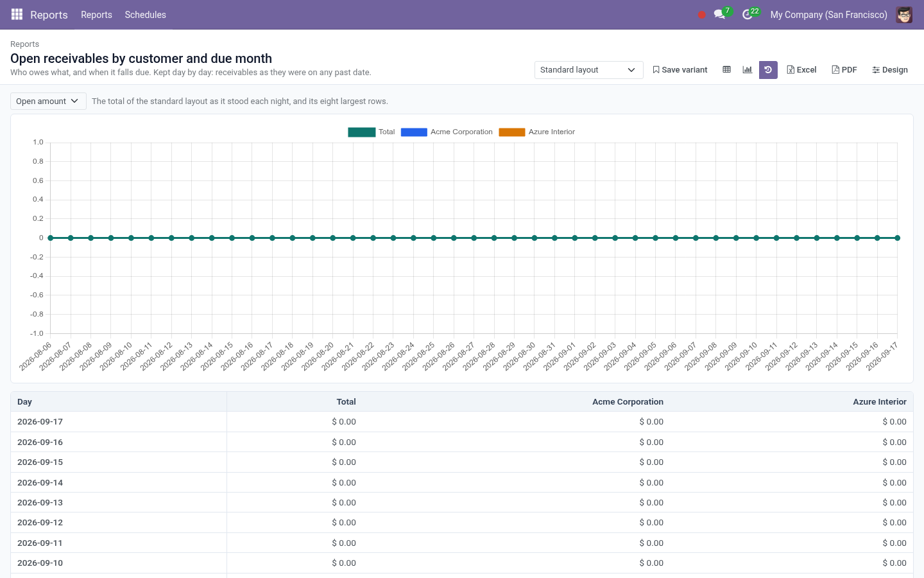The width and height of the screenshot is (924, 578).
Task: Open the Schedules menu
Action: pos(145,15)
